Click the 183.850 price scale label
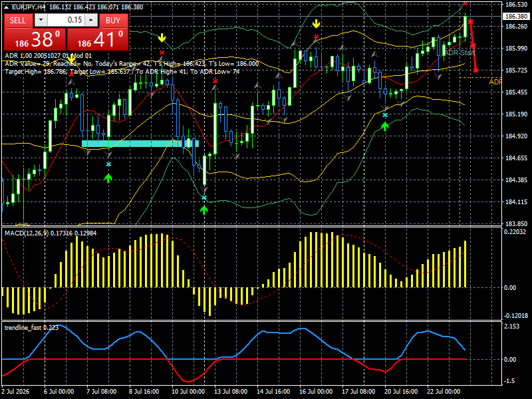The width and height of the screenshot is (532, 399). 516,224
